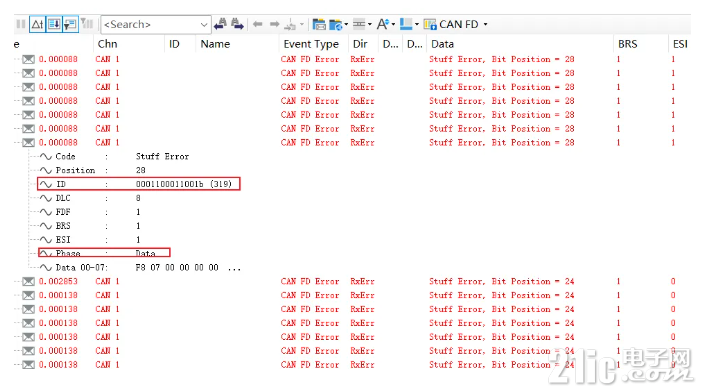Image resolution: width=702 pixels, height=391 pixels.
Task: Select the Position tree item
Action: click(x=75, y=170)
